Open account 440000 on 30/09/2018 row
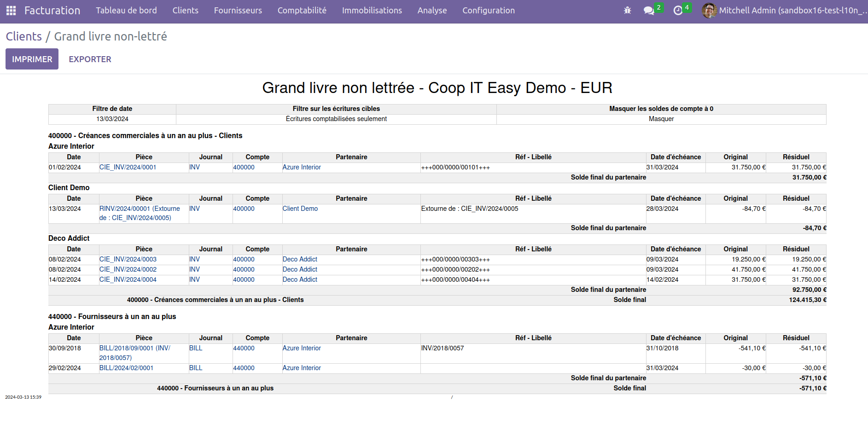868x430 pixels. pyautogui.click(x=244, y=348)
